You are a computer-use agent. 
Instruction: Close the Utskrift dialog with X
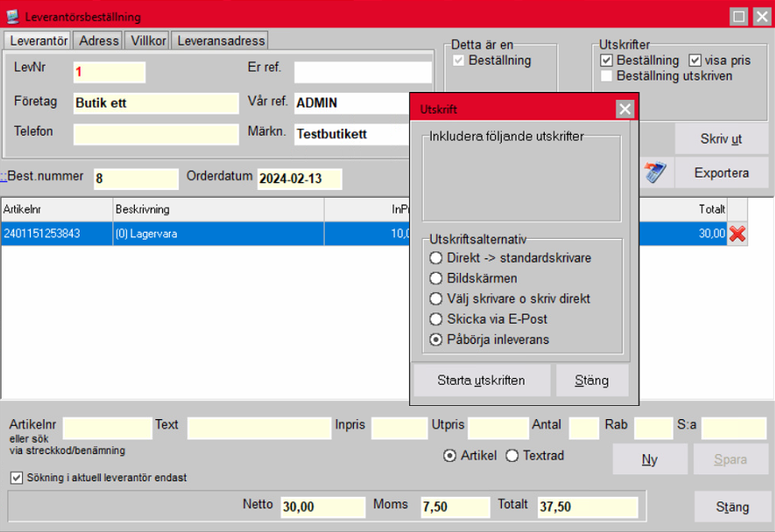[624, 109]
